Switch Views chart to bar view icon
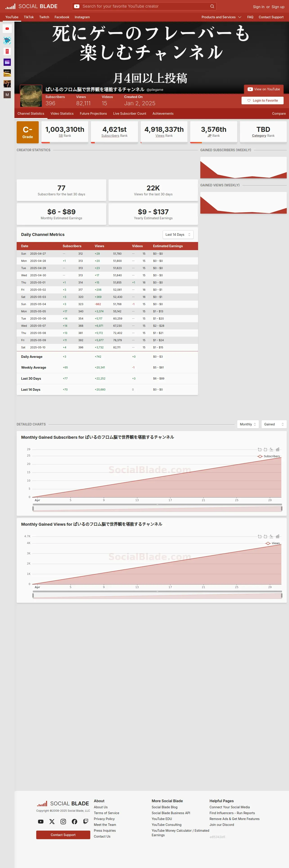Viewport: 289px width, 868px height. (x=278, y=536)
